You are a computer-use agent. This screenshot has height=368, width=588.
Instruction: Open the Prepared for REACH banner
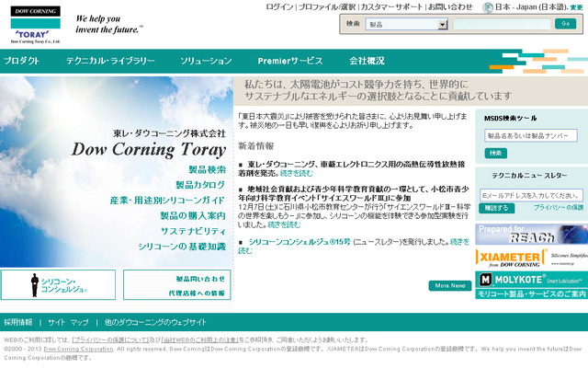(531, 235)
